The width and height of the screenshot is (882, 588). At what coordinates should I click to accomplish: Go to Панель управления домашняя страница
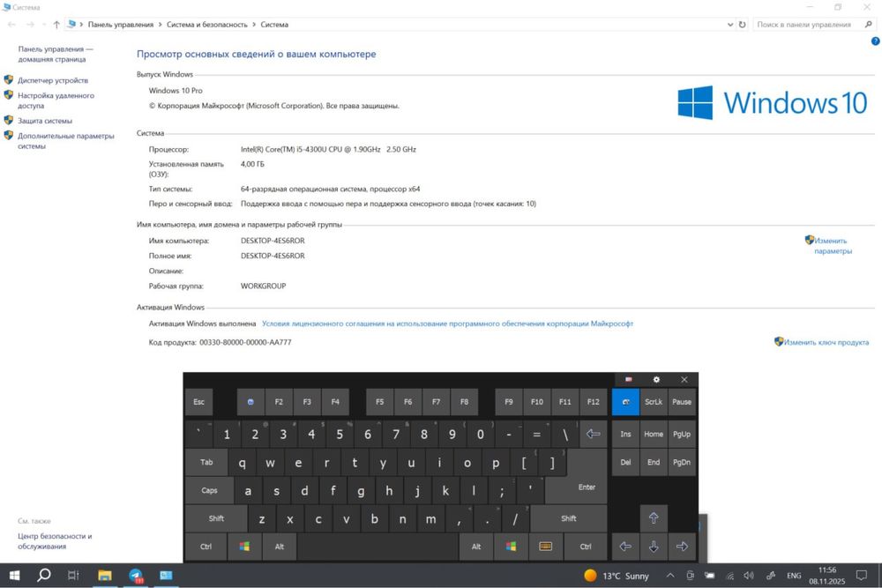pos(55,54)
